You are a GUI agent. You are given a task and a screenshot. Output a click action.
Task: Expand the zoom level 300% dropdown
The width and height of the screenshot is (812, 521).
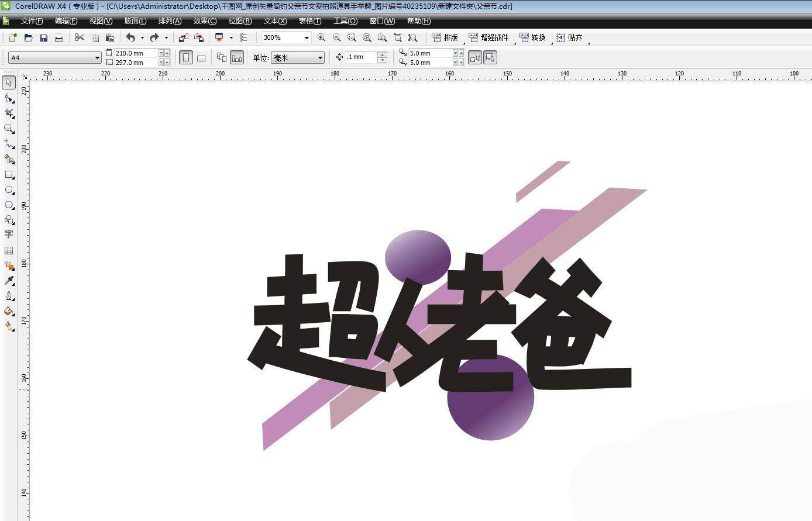click(307, 37)
